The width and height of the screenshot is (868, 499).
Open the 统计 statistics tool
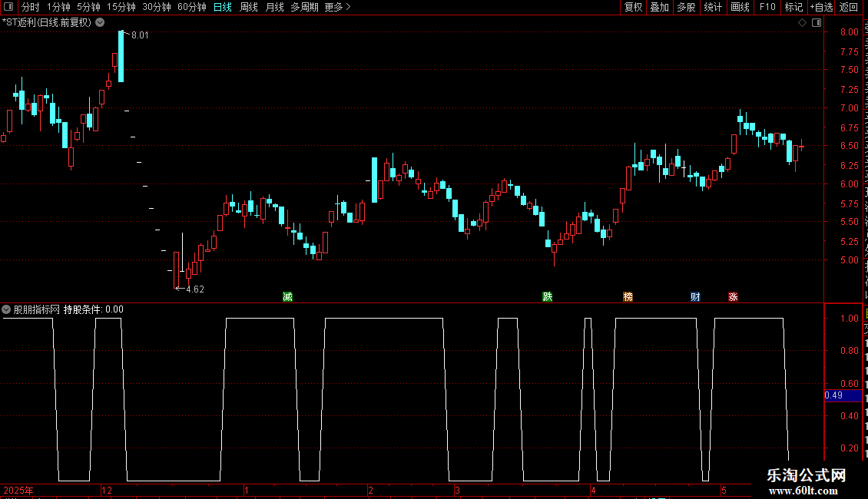click(x=713, y=7)
